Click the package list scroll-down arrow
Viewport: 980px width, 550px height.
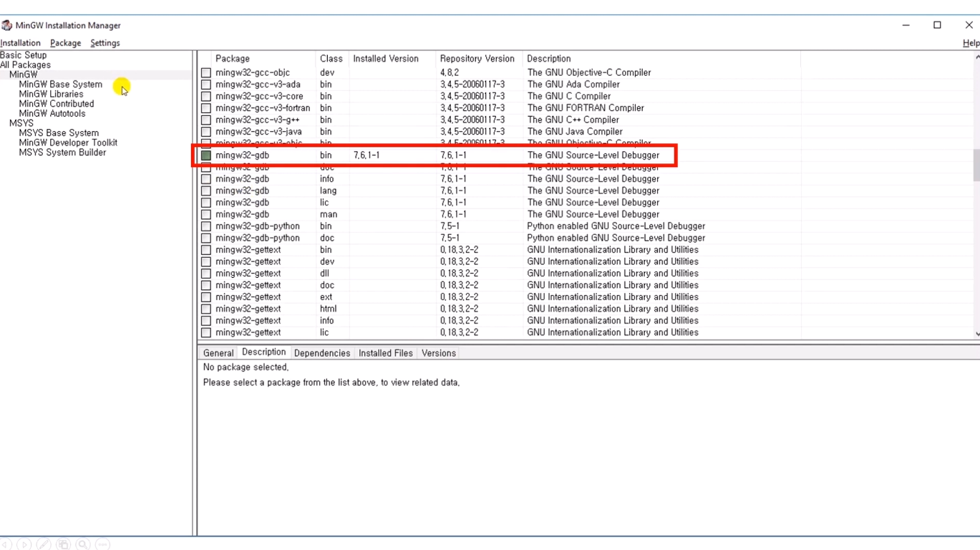[976, 334]
